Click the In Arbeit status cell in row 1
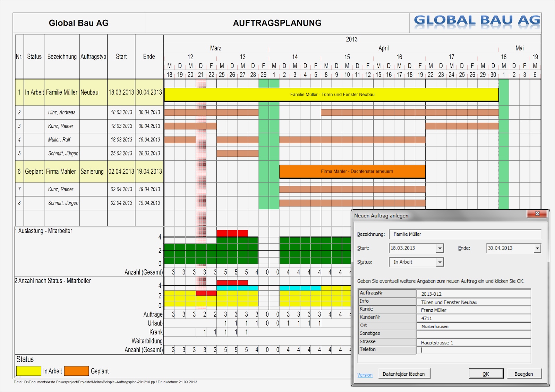Image resolution: width=555 pixels, height=392 pixels. click(x=34, y=93)
